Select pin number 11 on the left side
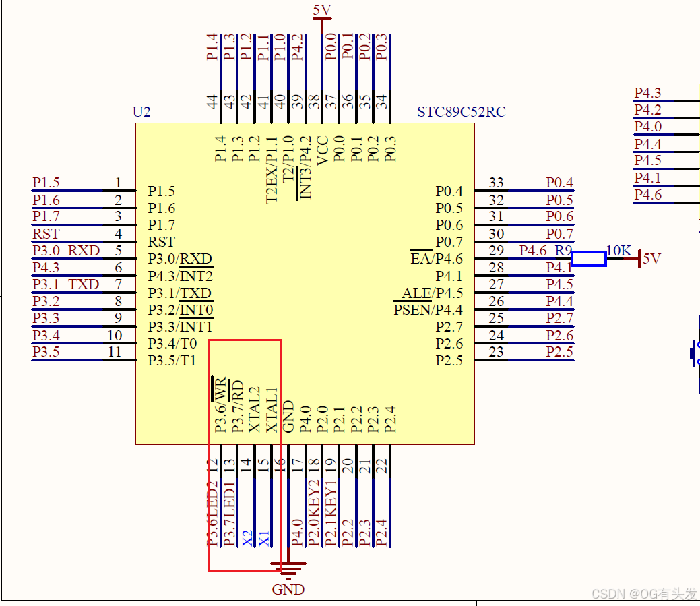The width and height of the screenshot is (700, 606). [x=115, y=352]
